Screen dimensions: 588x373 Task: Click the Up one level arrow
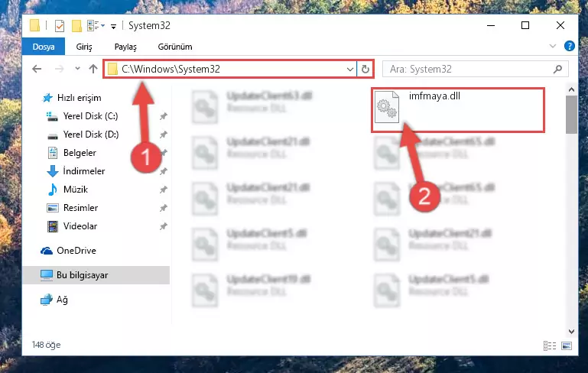(93, 69)
